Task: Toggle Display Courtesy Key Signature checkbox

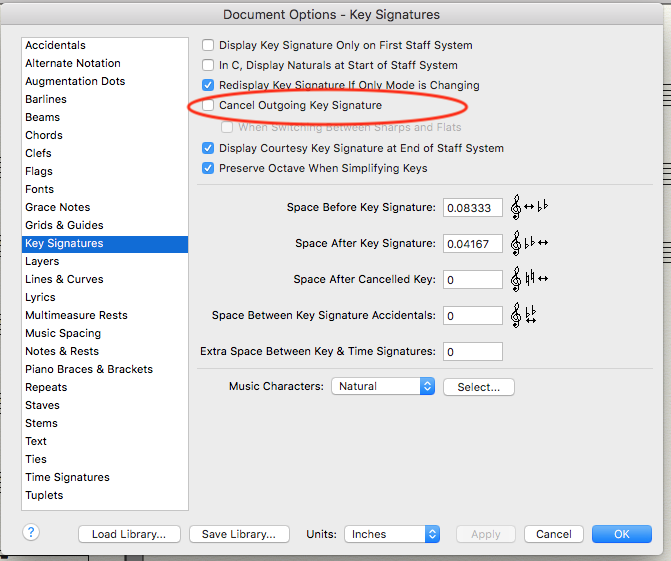Action: [208, 148]
